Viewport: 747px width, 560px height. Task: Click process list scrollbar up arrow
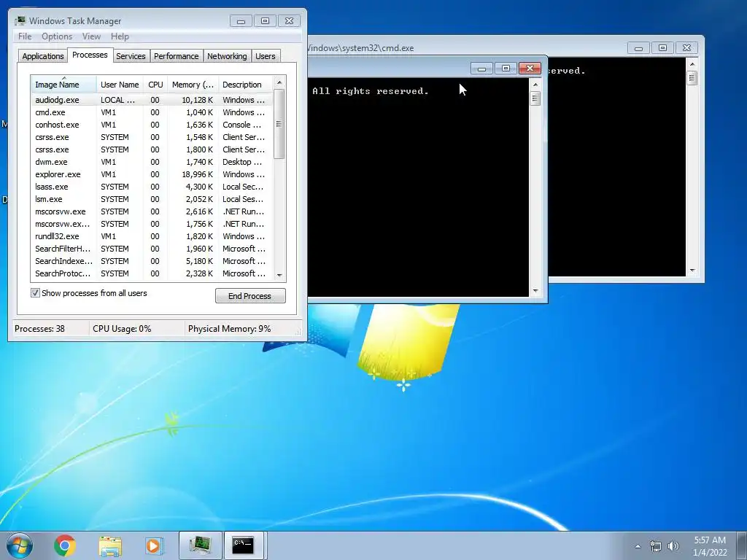[x=279, y=82]
